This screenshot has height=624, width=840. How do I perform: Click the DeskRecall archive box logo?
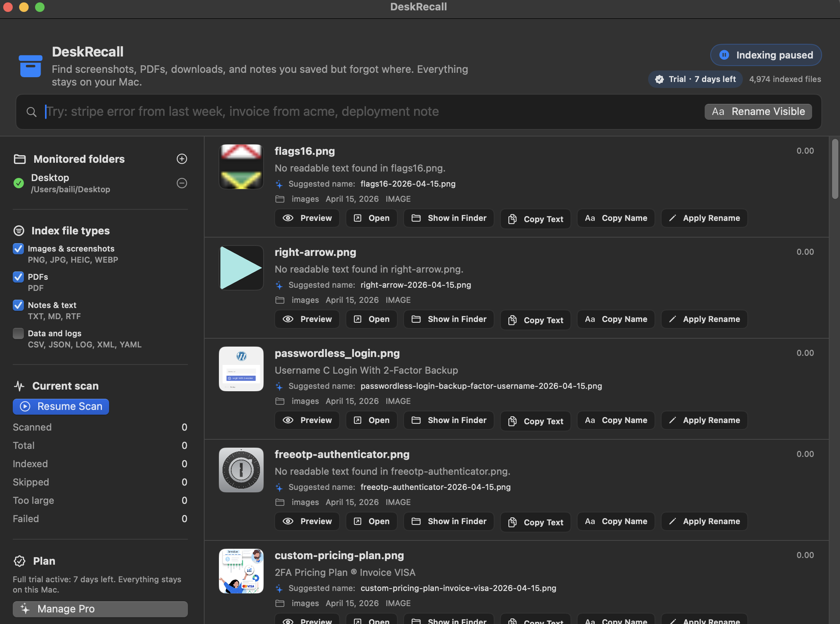coord(30,66)
